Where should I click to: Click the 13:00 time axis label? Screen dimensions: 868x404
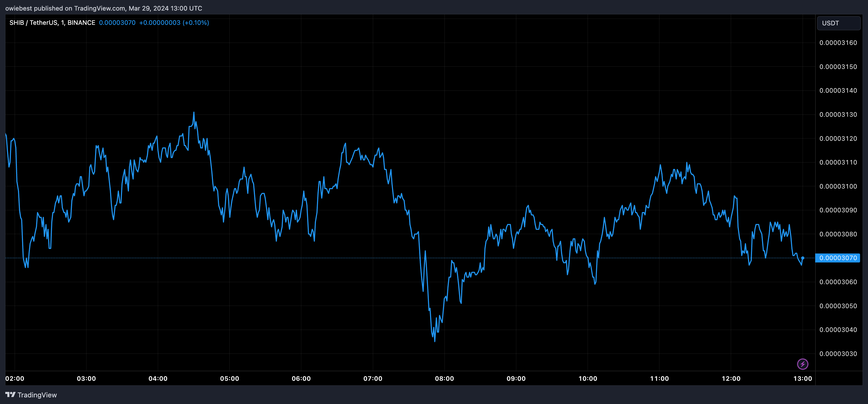coord(802,378)
